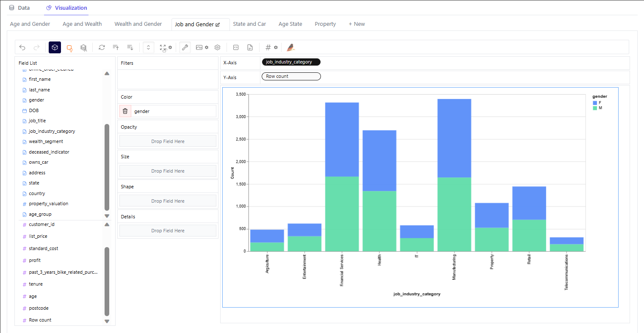
Task: Open the wrench tool settings
Action: [185, 47]
